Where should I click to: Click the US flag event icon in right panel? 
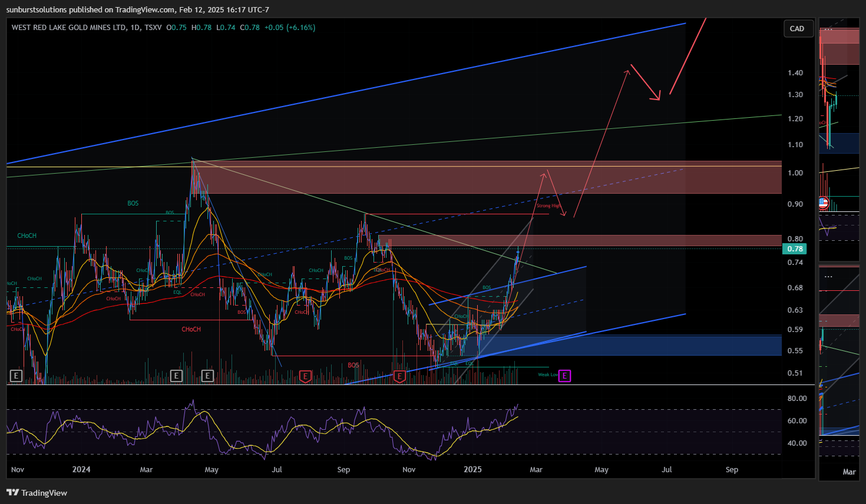click(x=824, y=203)
